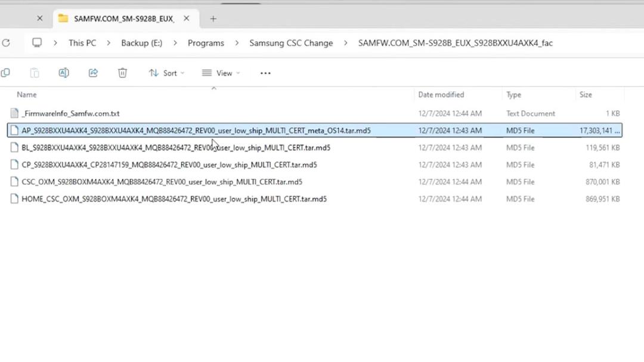Click the Delete trash icon
The width and height of the screenshot is (644, 362).
tap(122, 73)
